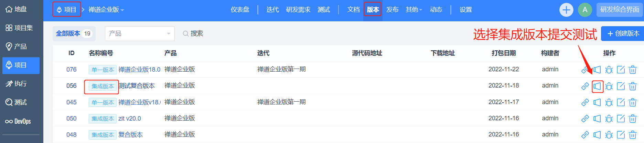Open link-stories icon for build 050

(585, 119)
